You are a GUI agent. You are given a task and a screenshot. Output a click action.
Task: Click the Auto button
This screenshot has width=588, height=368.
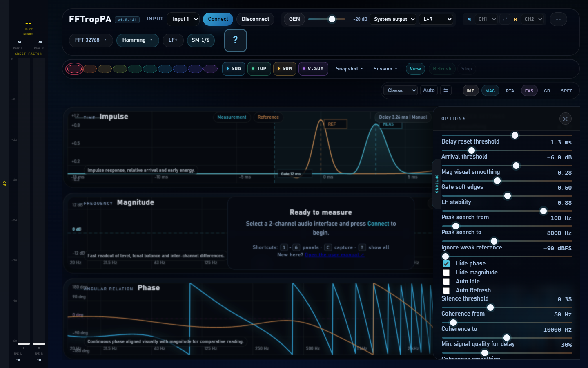point(429,90)
